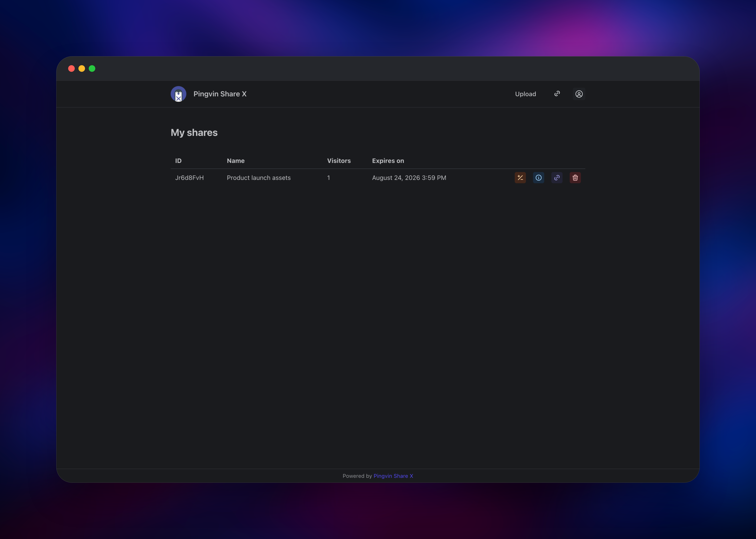Click the Pingvin Share X penguin logo
Screen dimensions: 756x539
(x=178, y=94)
